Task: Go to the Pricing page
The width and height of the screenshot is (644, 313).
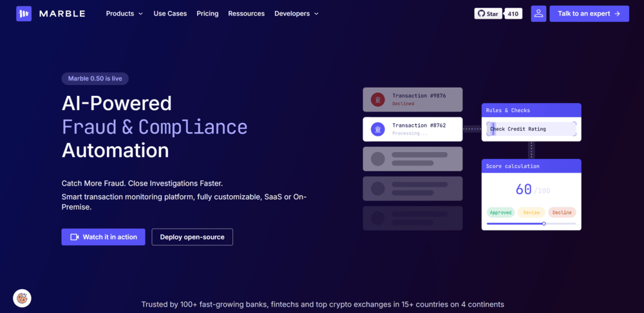Action: tap(207, 14)
